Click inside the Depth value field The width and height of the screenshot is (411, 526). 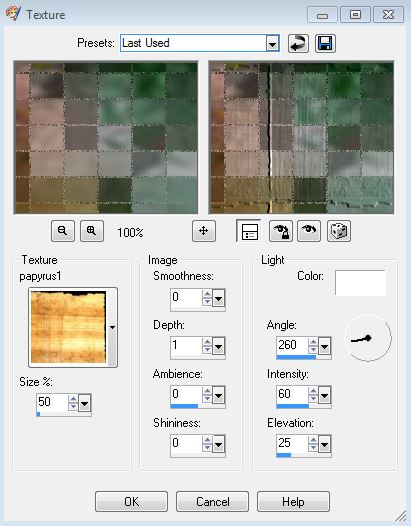186,346
